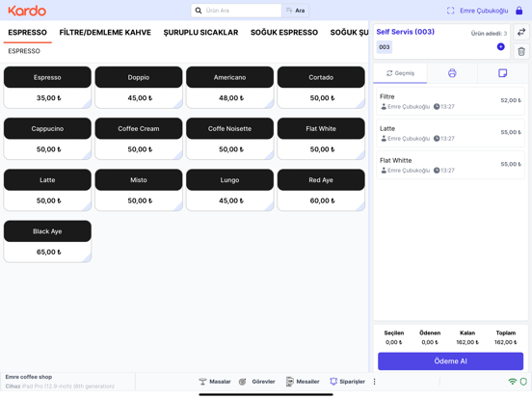Open the Geçmiş history tab
The height and width of the screenshot is (399, 532).
400,73
